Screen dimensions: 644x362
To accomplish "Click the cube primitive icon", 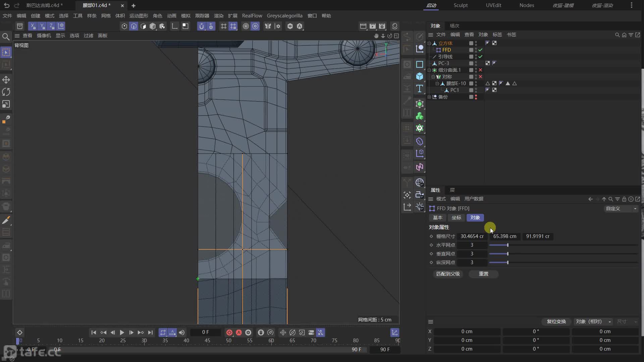I will (420, 76).
